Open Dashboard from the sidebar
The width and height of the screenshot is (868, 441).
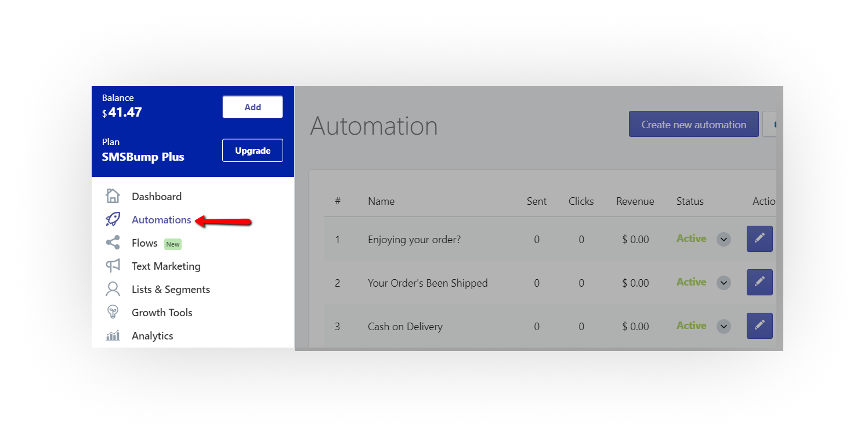point(157,197)
